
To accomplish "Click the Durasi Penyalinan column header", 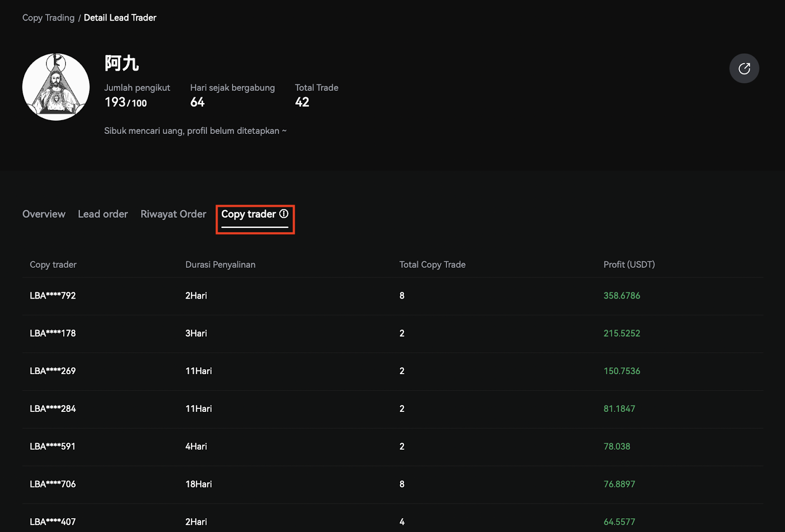I will pyautogui.click(x=220, y=265).
